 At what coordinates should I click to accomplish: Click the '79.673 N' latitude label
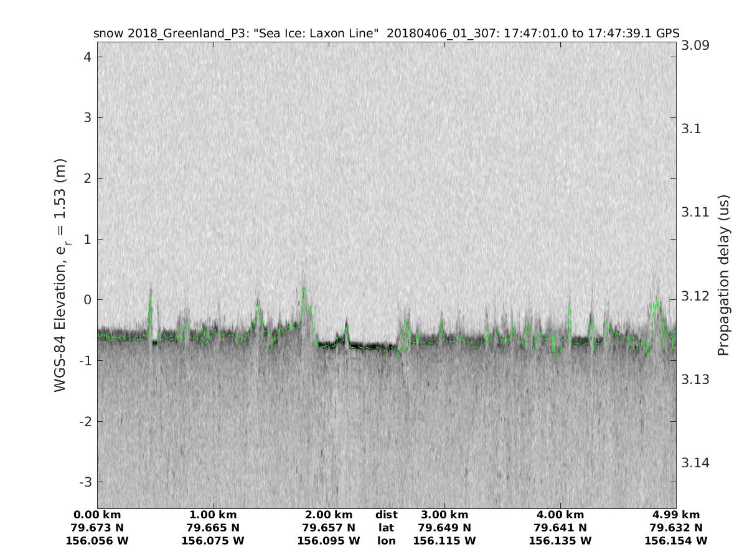[x=97, y=528]
